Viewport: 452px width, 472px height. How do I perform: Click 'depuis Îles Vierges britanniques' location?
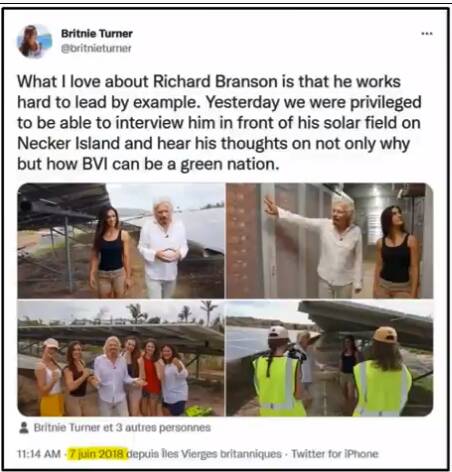(x=205, y=454)
